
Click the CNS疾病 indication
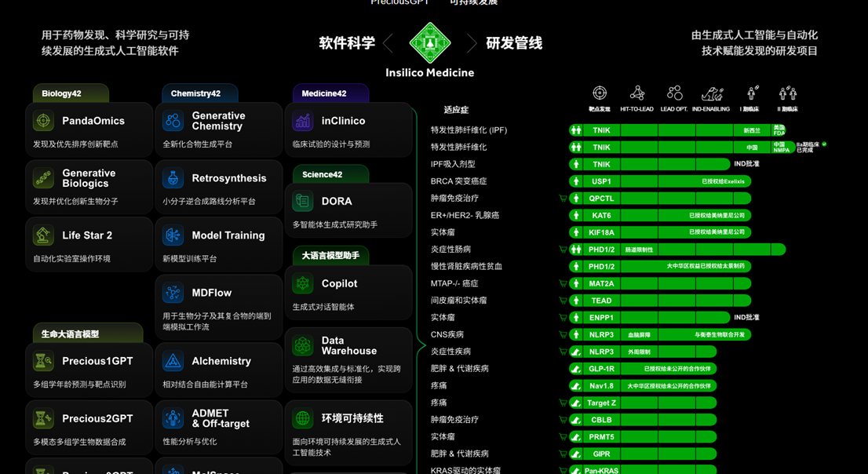tap(447, 334)
